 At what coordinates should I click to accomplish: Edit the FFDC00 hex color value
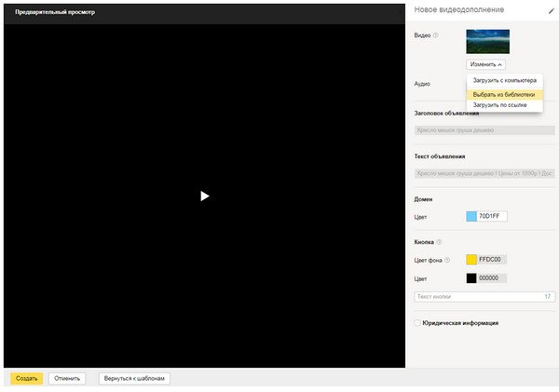492,260
